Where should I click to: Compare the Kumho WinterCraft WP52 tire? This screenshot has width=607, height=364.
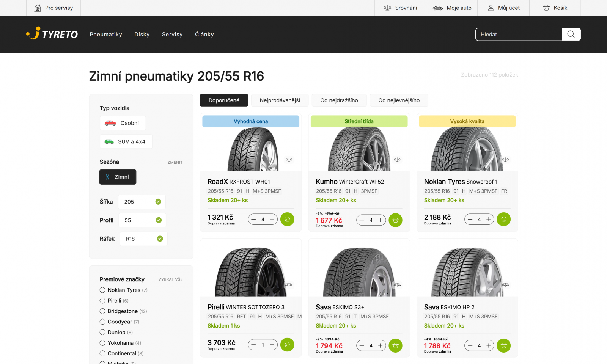click(x=397, y=160)
